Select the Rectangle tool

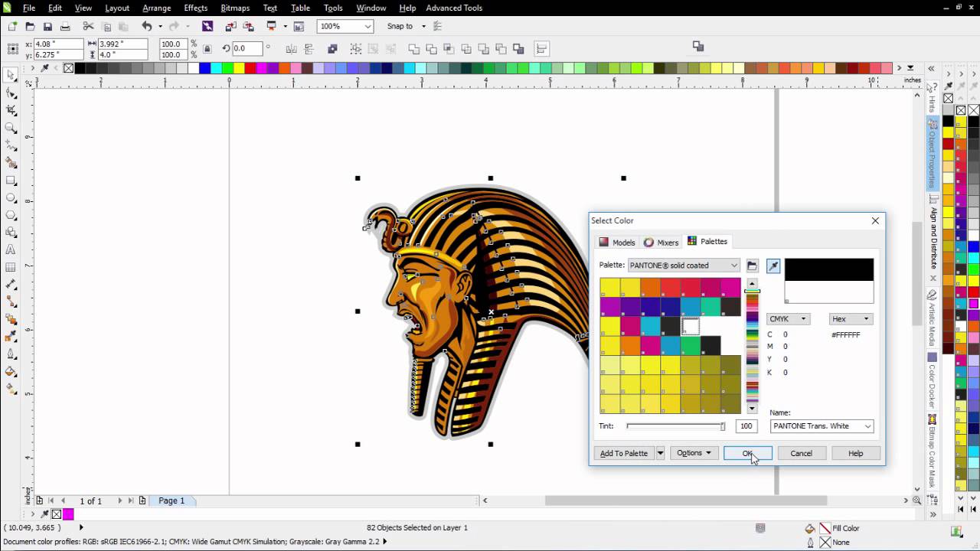[11, 181]
